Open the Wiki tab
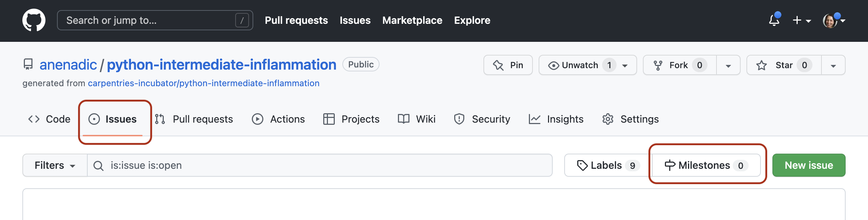The width and height of the screenshot is (868, 220). (x=417, y=119)
